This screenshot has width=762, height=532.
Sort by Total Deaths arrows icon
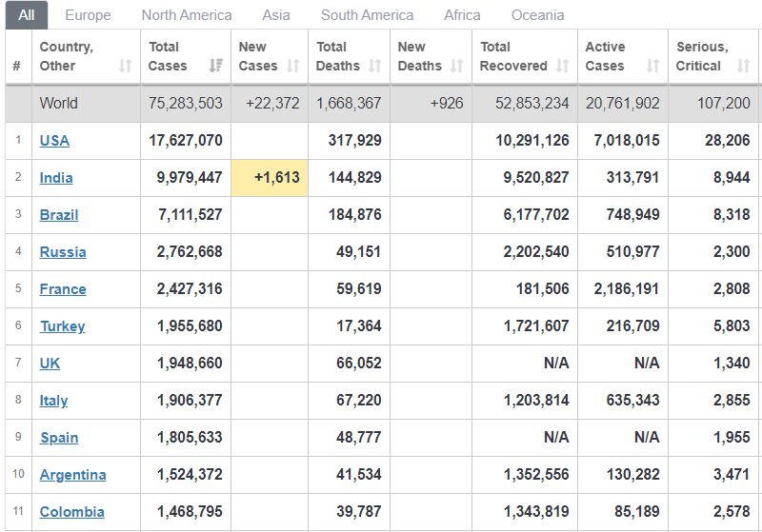coord(374,66)
